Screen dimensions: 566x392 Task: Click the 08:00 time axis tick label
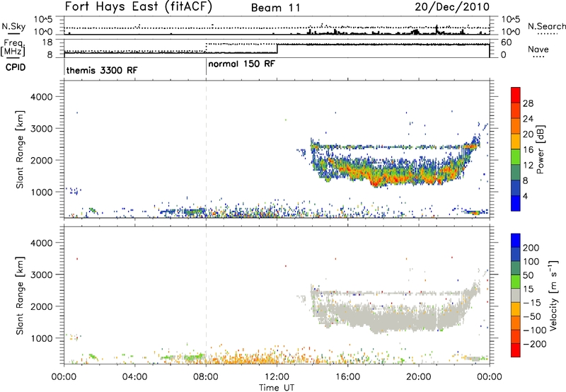[206, 377]
